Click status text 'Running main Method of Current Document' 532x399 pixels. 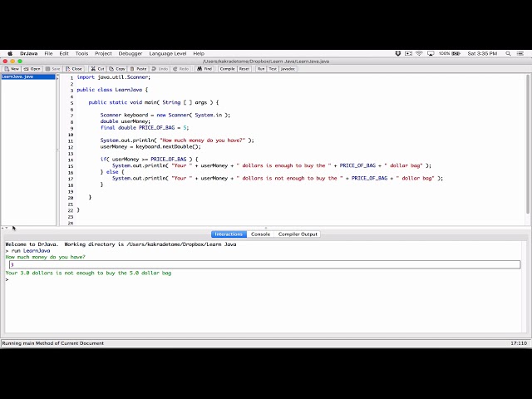click(x=53, y=343)
